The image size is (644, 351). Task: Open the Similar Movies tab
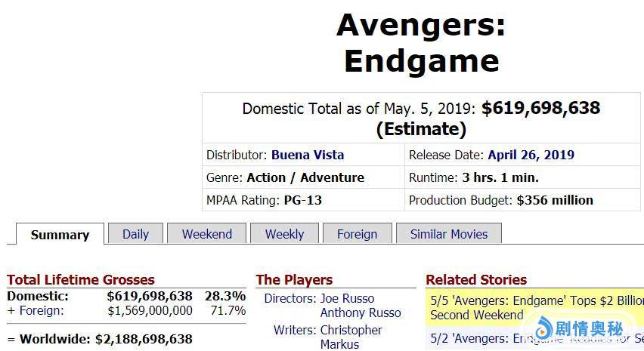tap(448, 234)
